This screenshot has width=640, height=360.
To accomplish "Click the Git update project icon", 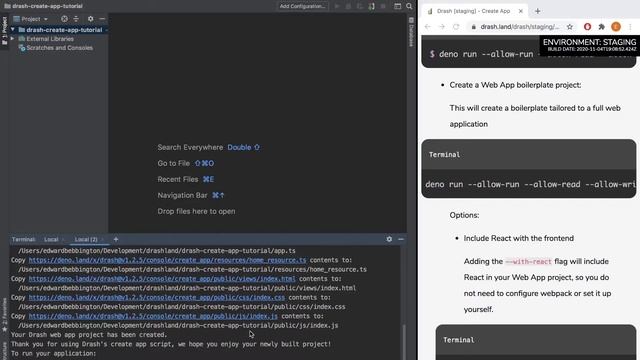I will point(371,6).
